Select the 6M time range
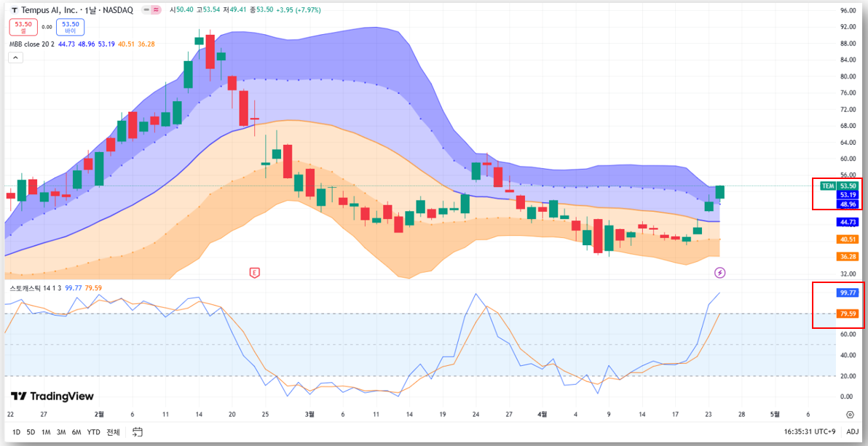Viewport: 868px width, 446px height. point(76,431)
